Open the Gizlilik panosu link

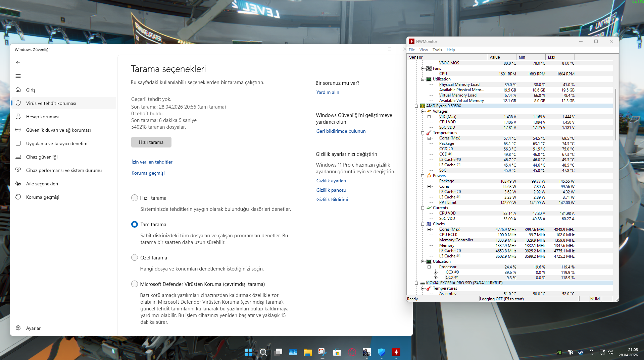click(x=331, y=190)
